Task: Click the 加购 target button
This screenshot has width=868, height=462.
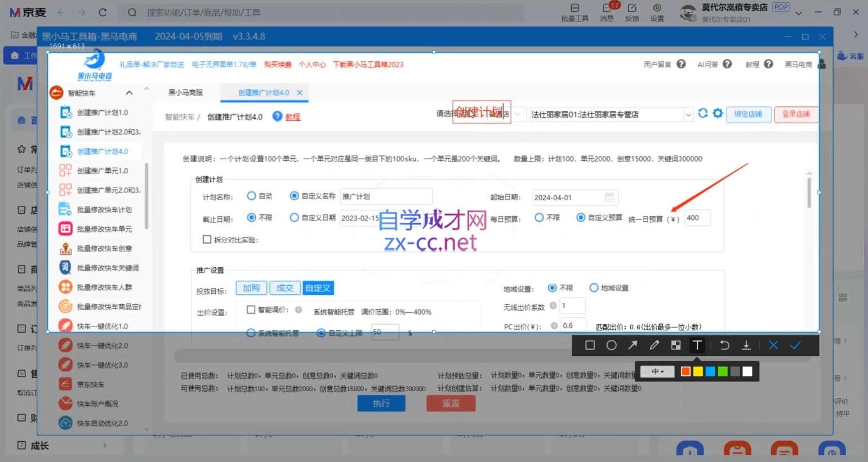Action: [x=251, y=288]
